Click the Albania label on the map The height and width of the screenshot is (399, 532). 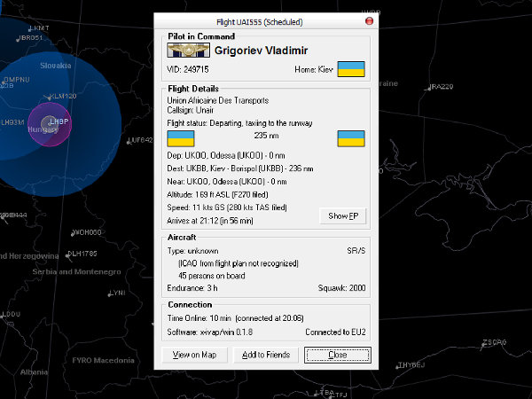tap(34, 372)
